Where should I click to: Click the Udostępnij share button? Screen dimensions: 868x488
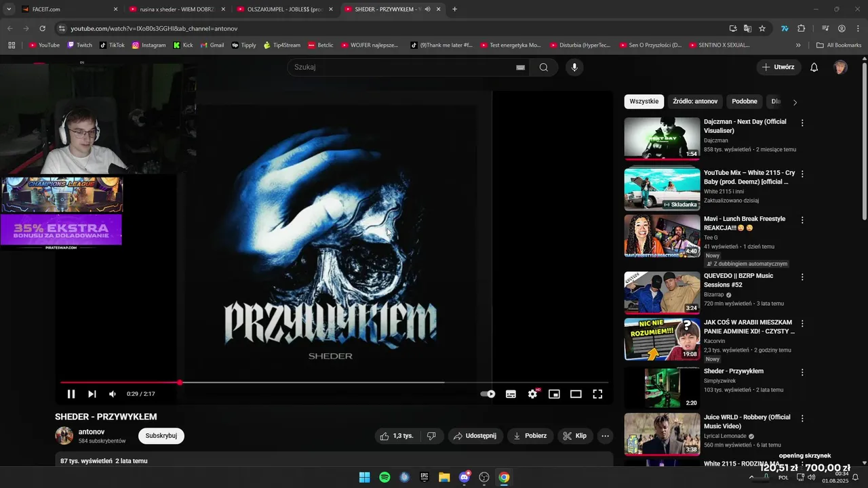(x=475, y=436)
